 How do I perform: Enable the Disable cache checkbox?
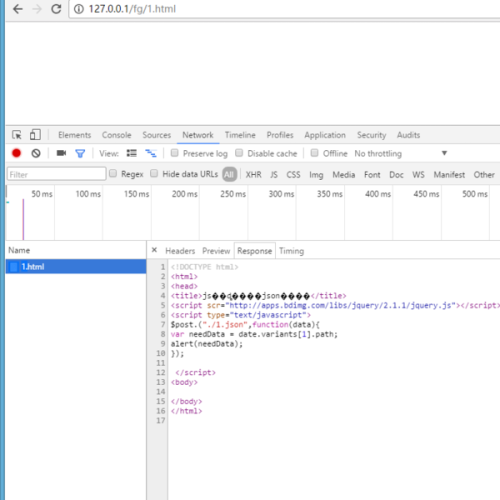239,153
